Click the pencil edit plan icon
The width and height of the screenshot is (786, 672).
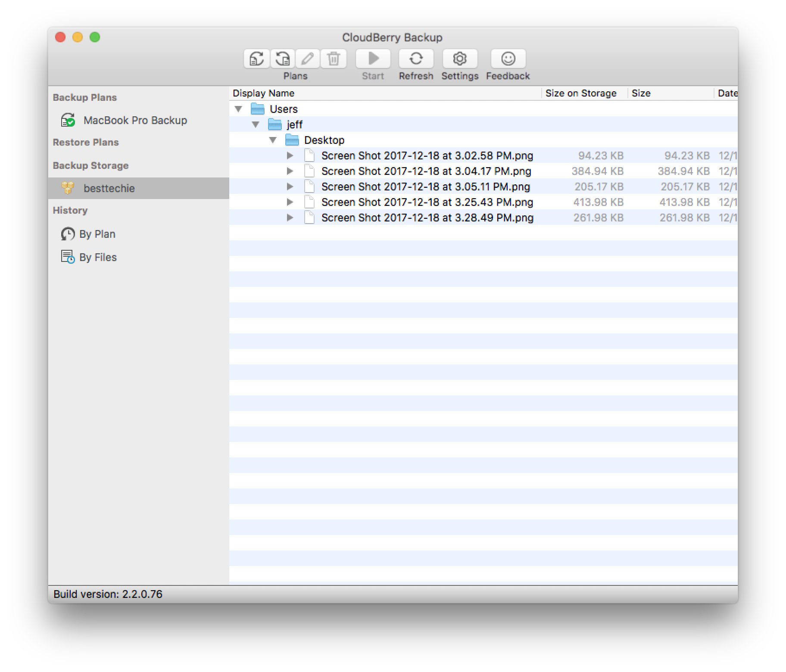[308, 59]
